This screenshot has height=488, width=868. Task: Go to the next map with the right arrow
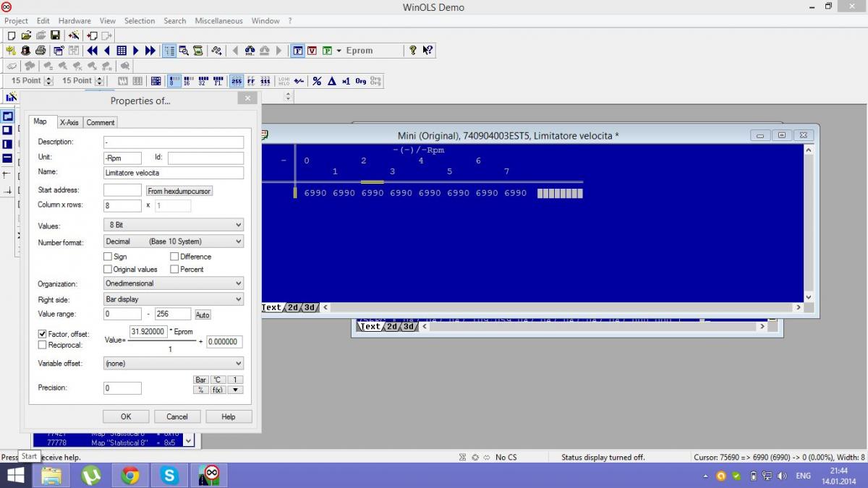(136, 51)
